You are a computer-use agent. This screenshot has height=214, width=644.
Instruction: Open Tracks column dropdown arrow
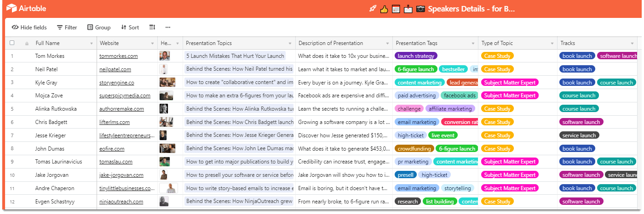point(632,44)
